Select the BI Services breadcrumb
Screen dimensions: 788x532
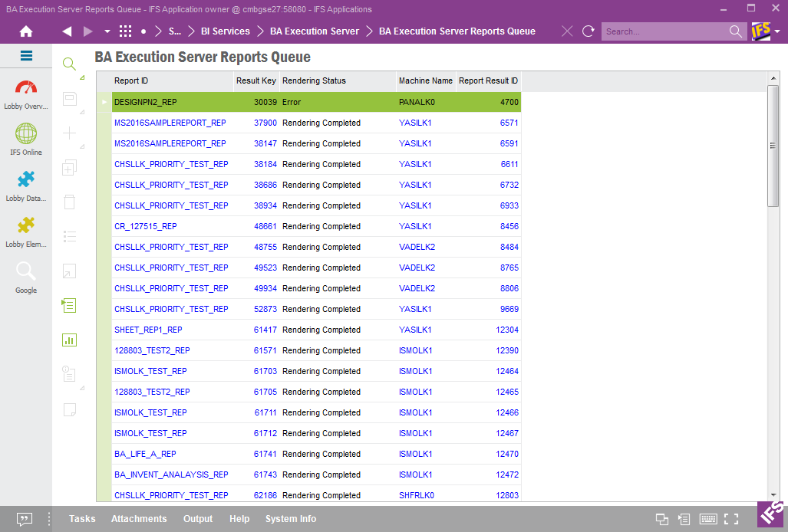tap(219, 31)
